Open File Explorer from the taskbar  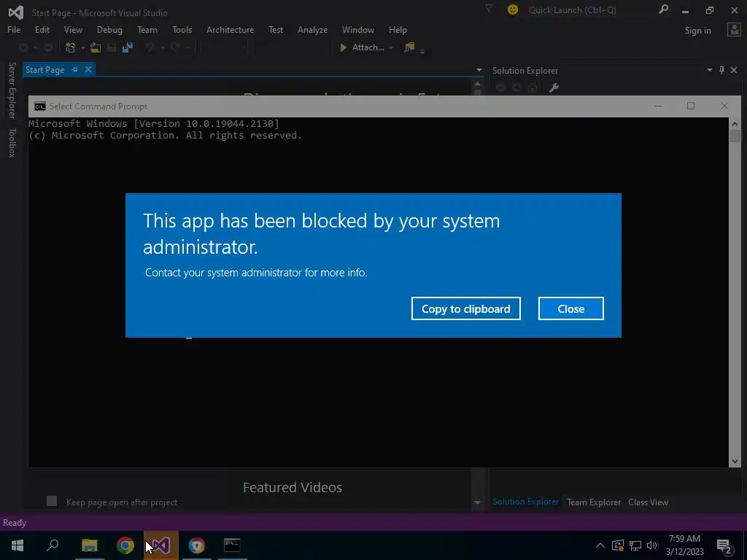90,545
